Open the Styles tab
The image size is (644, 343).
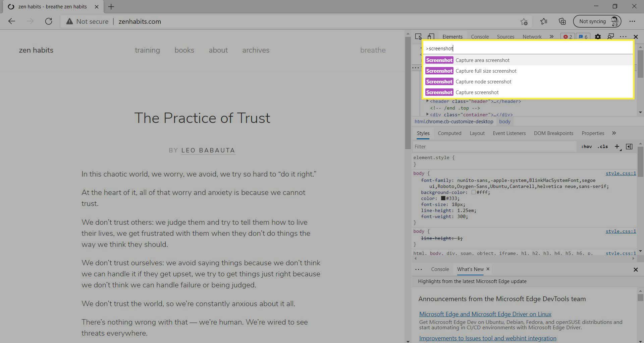pos(423,133)
